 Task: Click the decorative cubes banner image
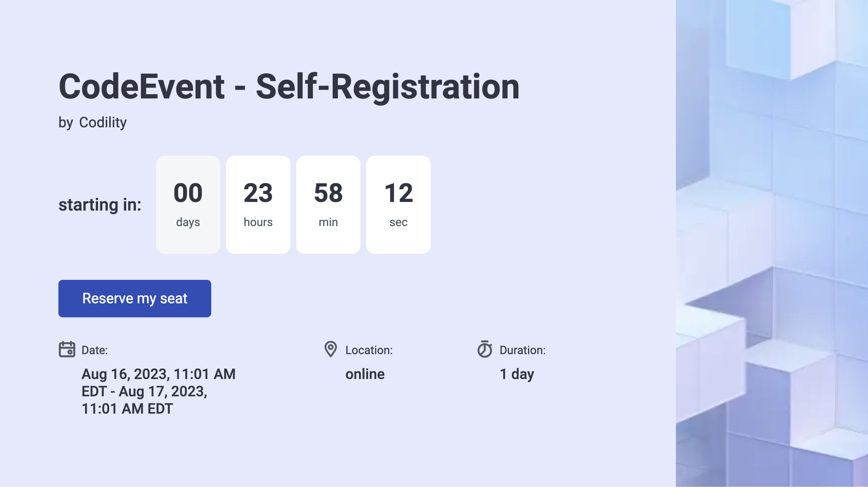coord(772,244)
